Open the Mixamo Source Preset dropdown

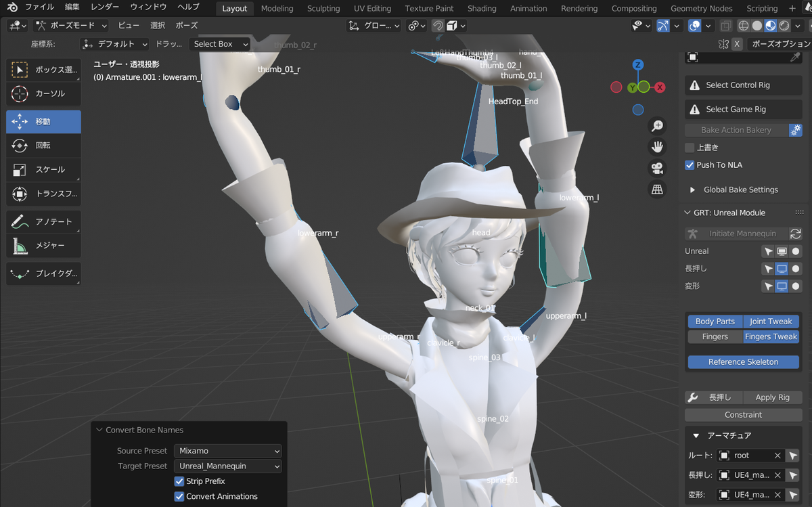(227, 451)
